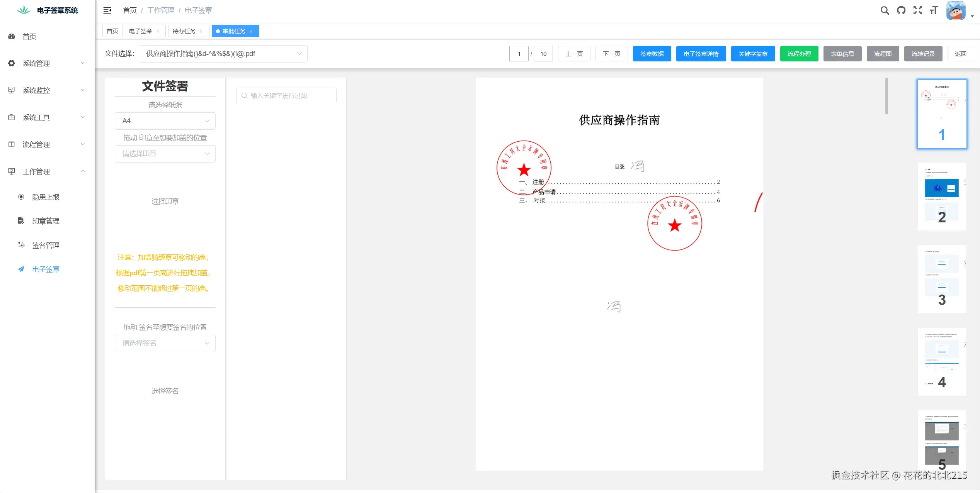Close the 待办任务 tab
Image resolution: width=980 pixels, height=493 pixels.
pyautogui.click(x=201, y=32)
